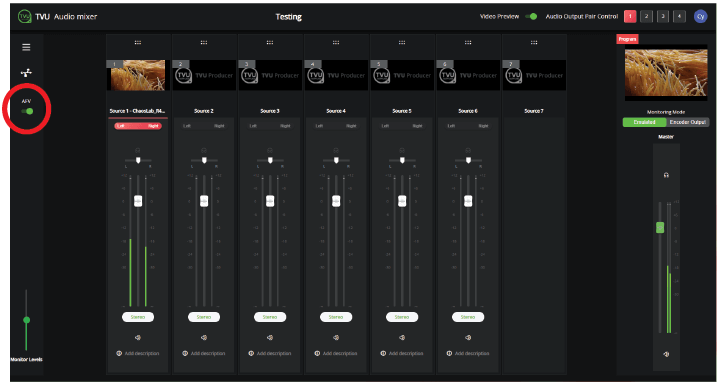
Task: Click the Master headphone monitor icon
Action: 666,176
